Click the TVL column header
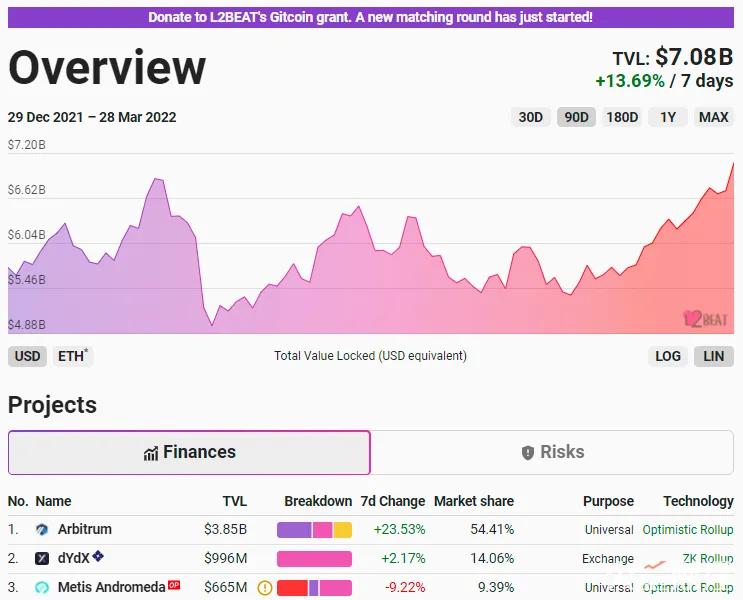Screen dimensions: 743x600 235,501
